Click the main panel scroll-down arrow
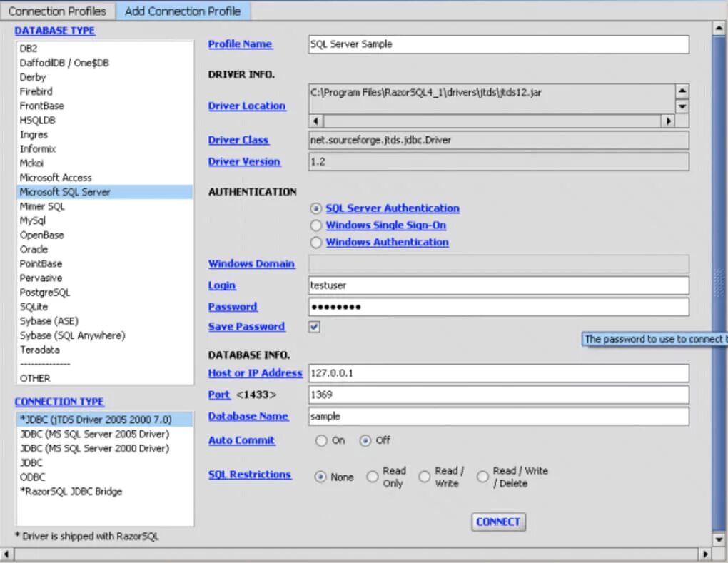Viewport: 728px width, 563px height. (x=719, y=539)
